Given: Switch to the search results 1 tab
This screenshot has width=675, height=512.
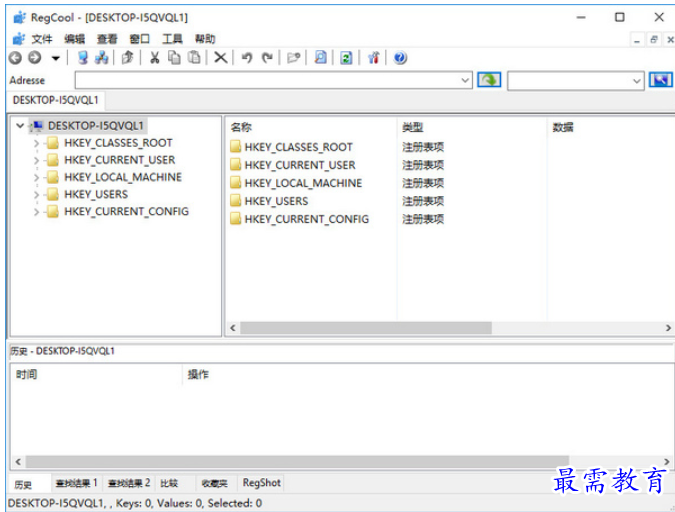Looking at the screenshot, I should tap(76, 483).
